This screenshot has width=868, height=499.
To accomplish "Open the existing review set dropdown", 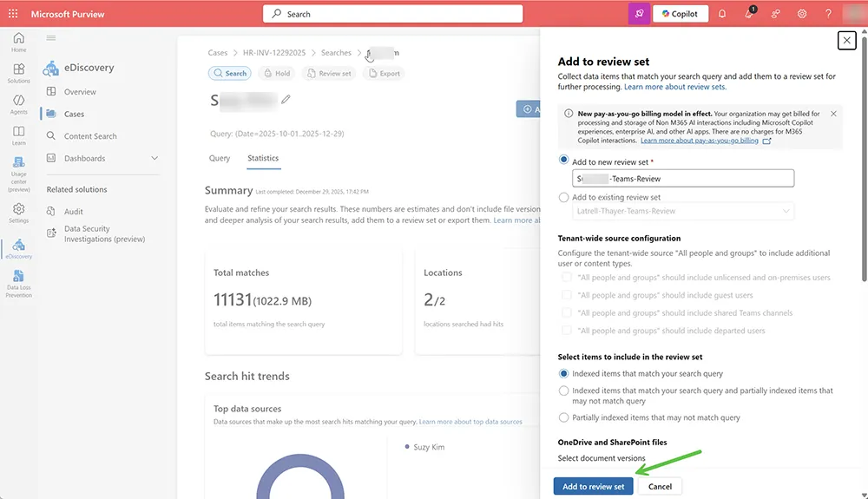I will (x=683, y=211).
